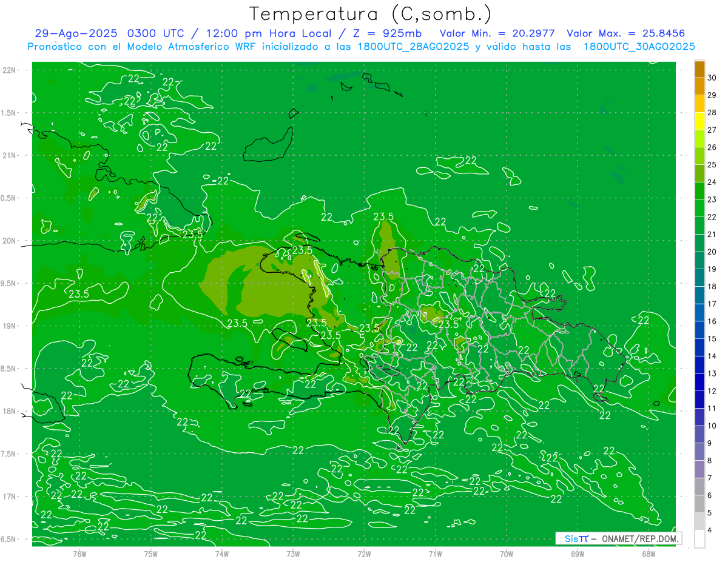Click colorbar label "24"
Image resolution: width=728 pixels, height=562 pixels.
click(712, 182)
